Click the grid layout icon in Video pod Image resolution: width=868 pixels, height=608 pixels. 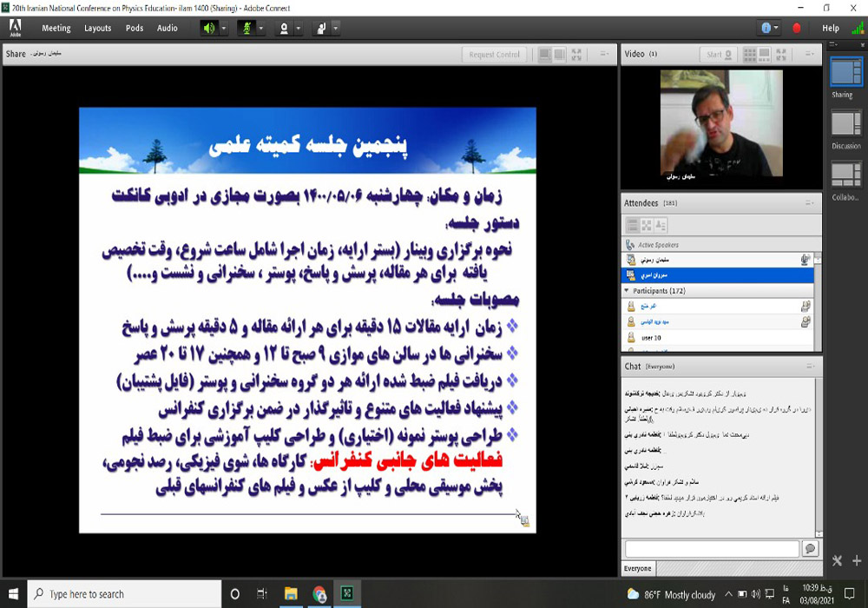750,54
